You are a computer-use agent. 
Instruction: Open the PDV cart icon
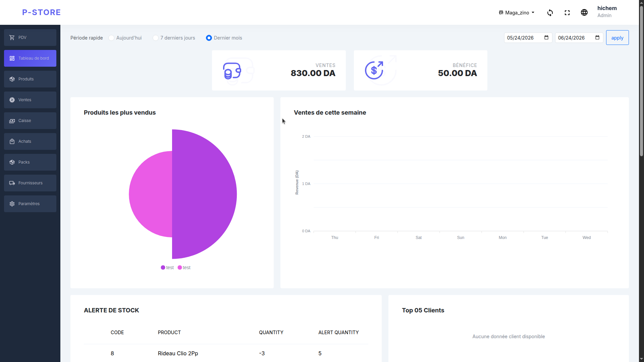(x=12, y=38)
